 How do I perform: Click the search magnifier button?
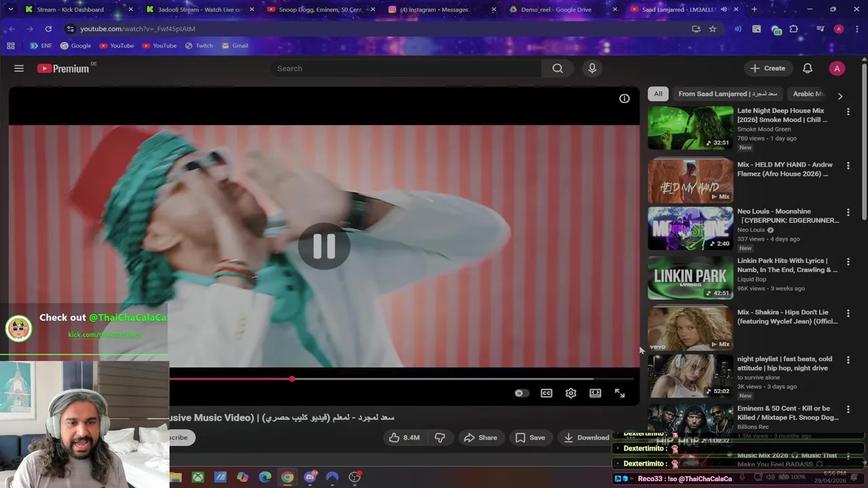tap(557, 68)
